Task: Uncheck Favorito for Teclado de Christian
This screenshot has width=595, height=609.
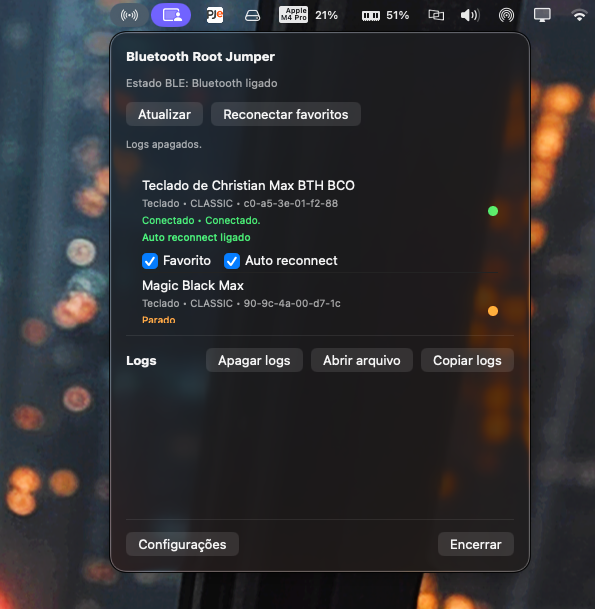Action: 150,261
